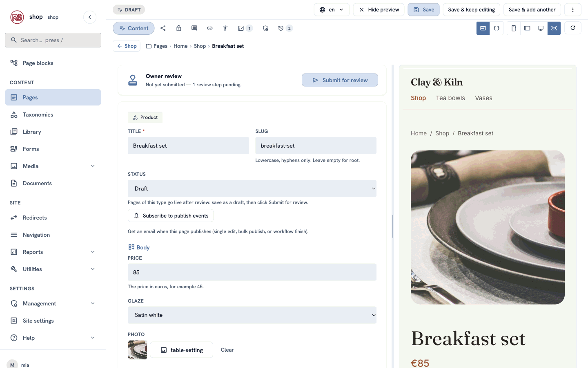Viewport: 588px width, 368px height.
Task: Select tablet preview width
Action: [x=527, y=28]
